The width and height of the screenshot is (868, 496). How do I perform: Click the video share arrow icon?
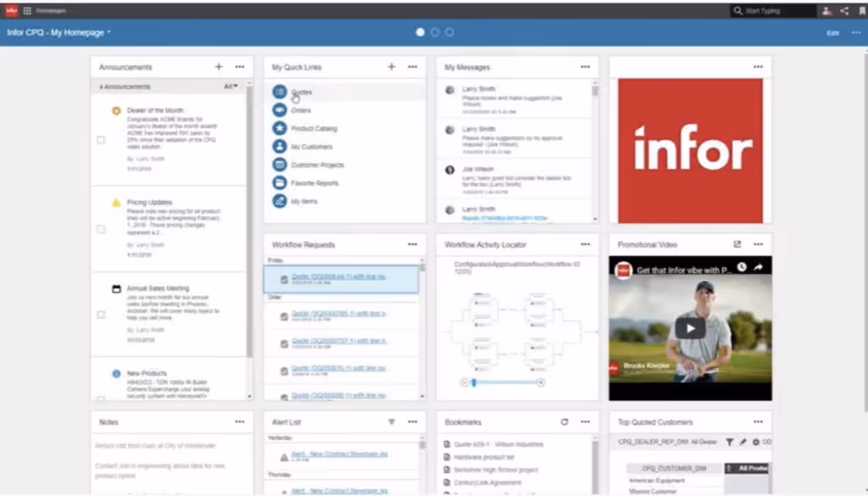click(759, 267)
